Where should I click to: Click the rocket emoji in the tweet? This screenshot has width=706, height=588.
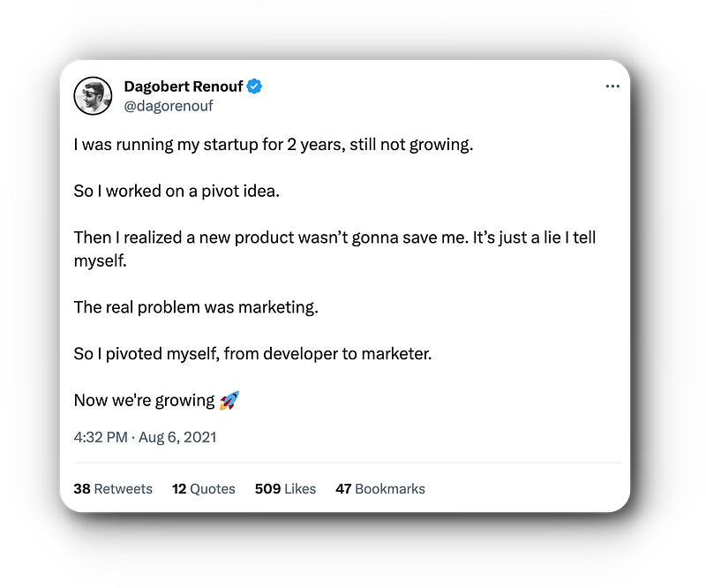pos(229,400)
